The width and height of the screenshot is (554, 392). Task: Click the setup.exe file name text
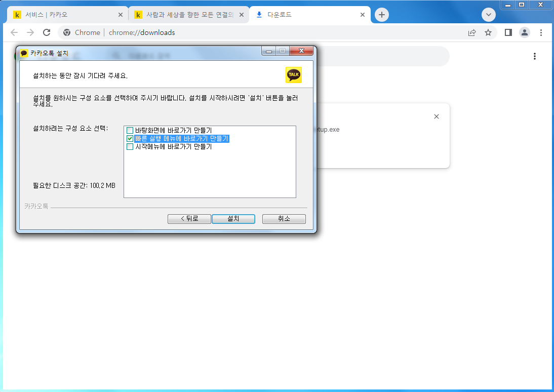(328, 130)
